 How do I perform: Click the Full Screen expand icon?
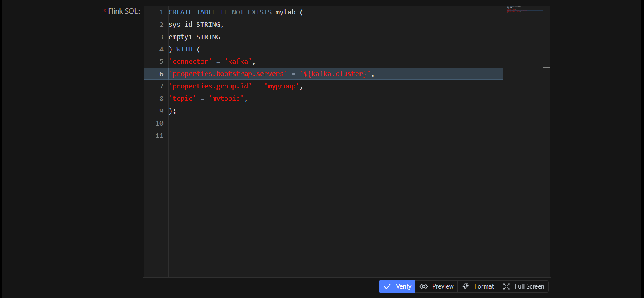[x=506, y=286]
